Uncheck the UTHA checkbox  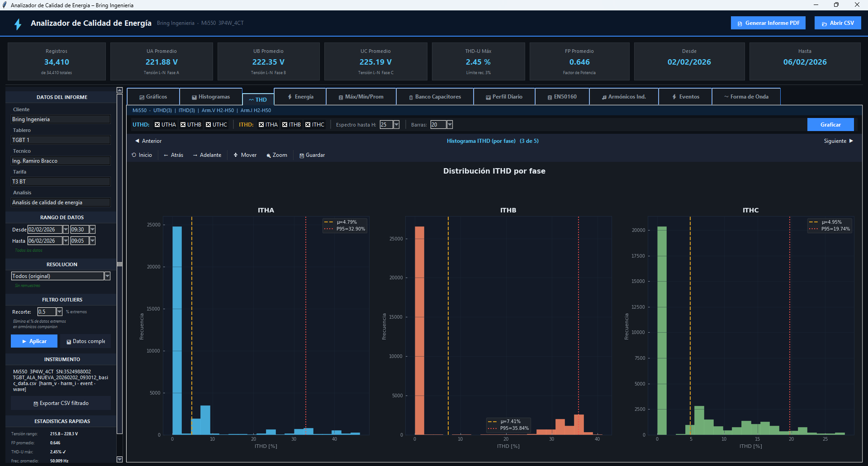[x=157, y=125]
